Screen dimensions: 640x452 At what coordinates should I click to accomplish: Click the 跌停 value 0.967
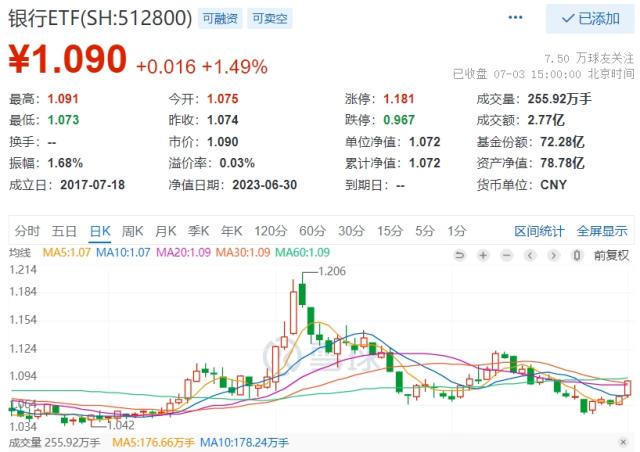pyautogui.click(x=399, y=120)
